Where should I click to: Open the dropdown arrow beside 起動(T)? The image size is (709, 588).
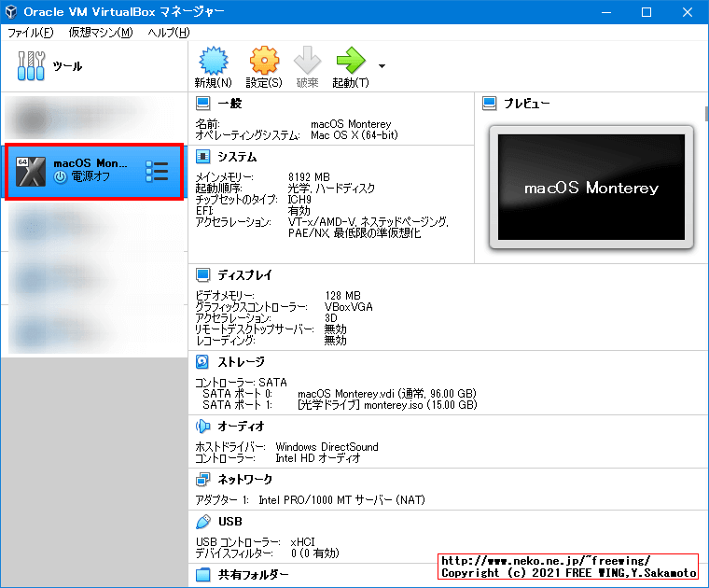pos(382,66)
